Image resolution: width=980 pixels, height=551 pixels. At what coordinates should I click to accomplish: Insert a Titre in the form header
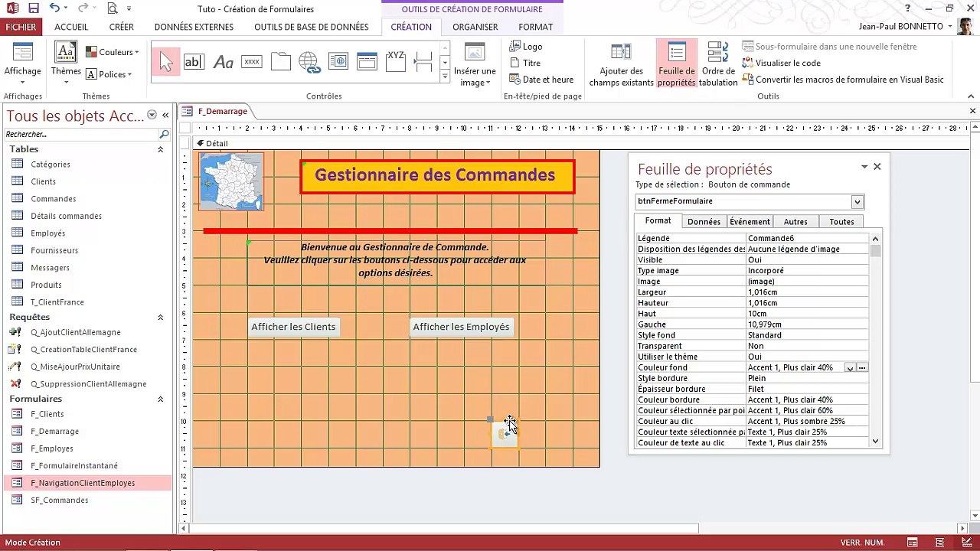(524, 63)
